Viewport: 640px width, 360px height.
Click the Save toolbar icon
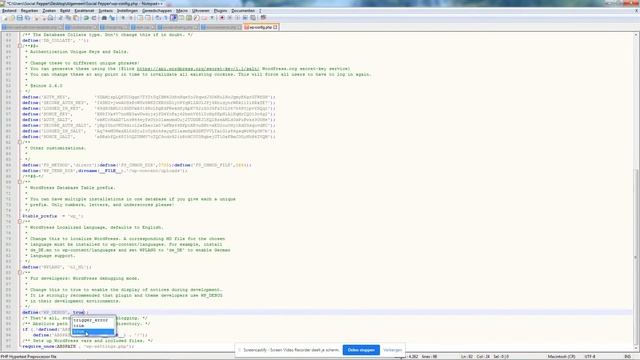pos(20,18)
